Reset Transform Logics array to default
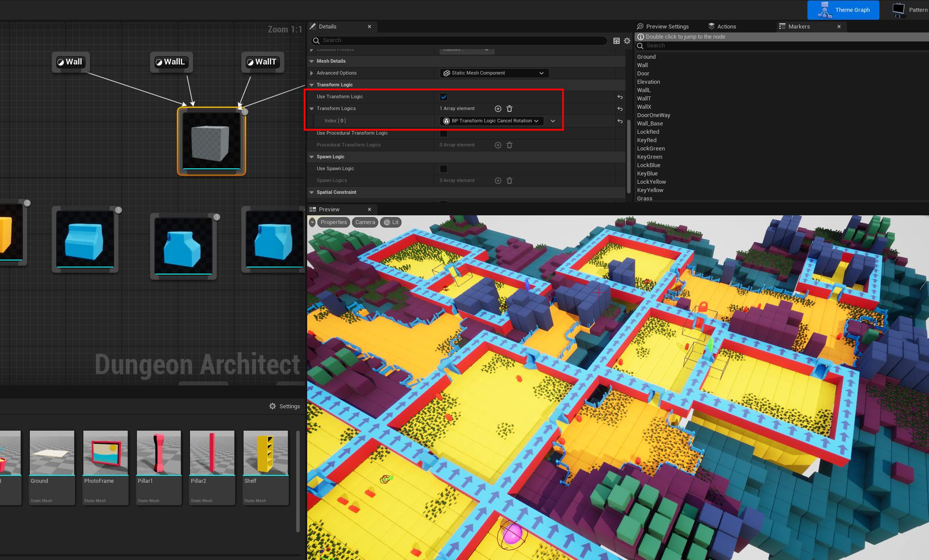The image size is (929, 560). (620, 109)
